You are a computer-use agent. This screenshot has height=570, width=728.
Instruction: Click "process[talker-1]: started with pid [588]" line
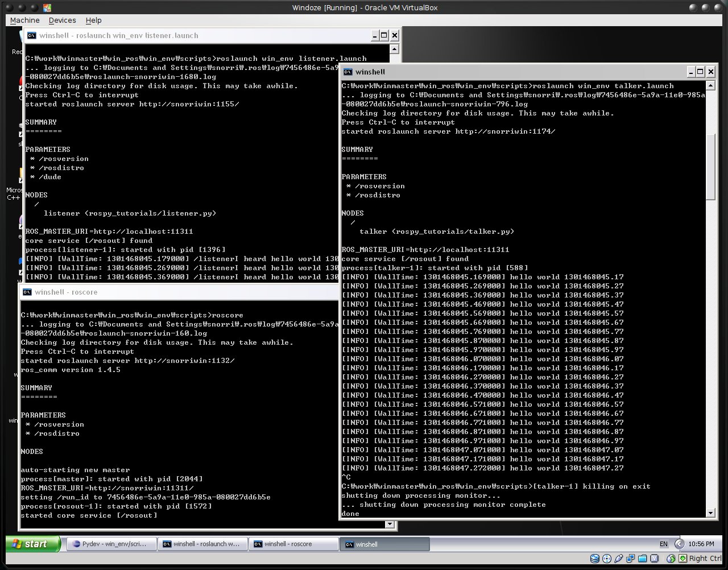pos(435,268)
